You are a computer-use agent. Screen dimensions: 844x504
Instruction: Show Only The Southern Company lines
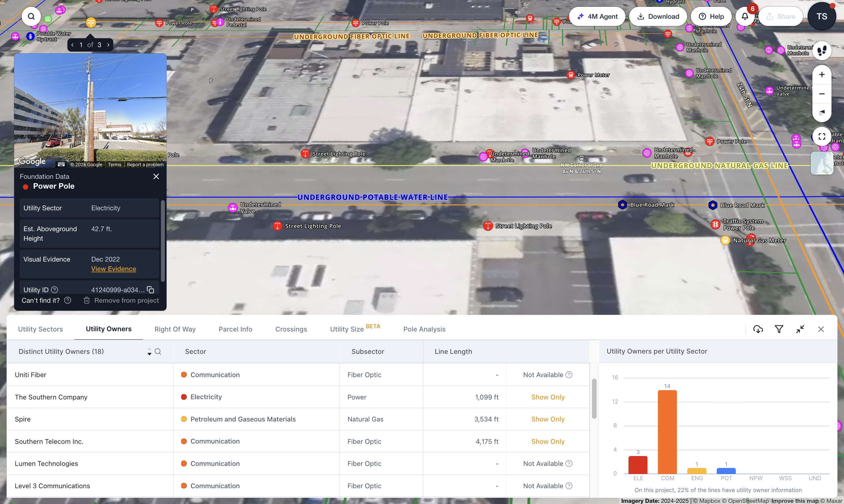548,397
